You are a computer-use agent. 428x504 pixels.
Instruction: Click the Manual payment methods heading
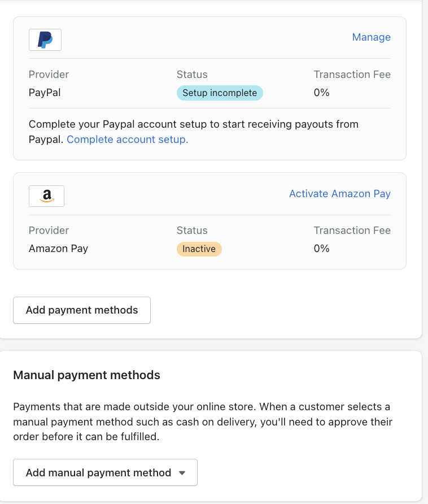(87, 375)
